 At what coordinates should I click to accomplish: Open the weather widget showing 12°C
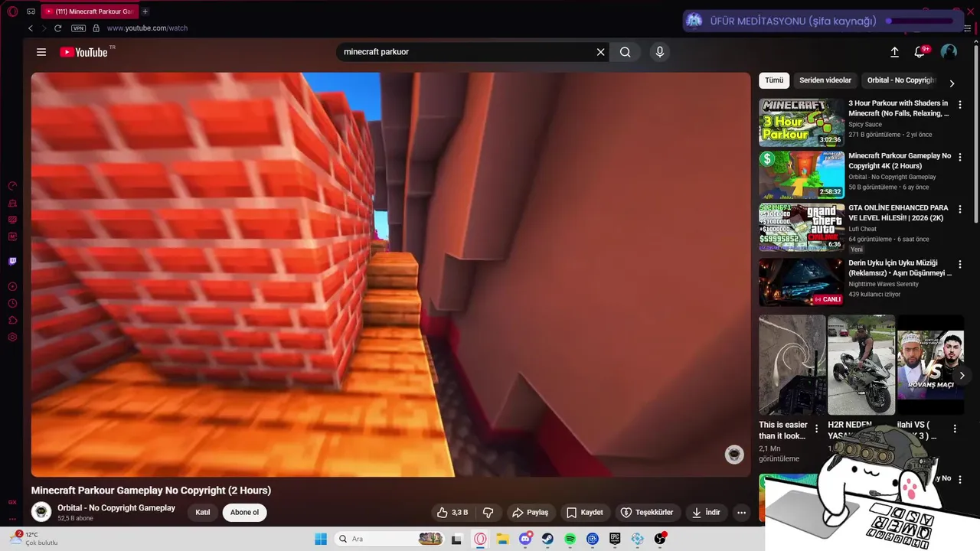click(34, 539)
